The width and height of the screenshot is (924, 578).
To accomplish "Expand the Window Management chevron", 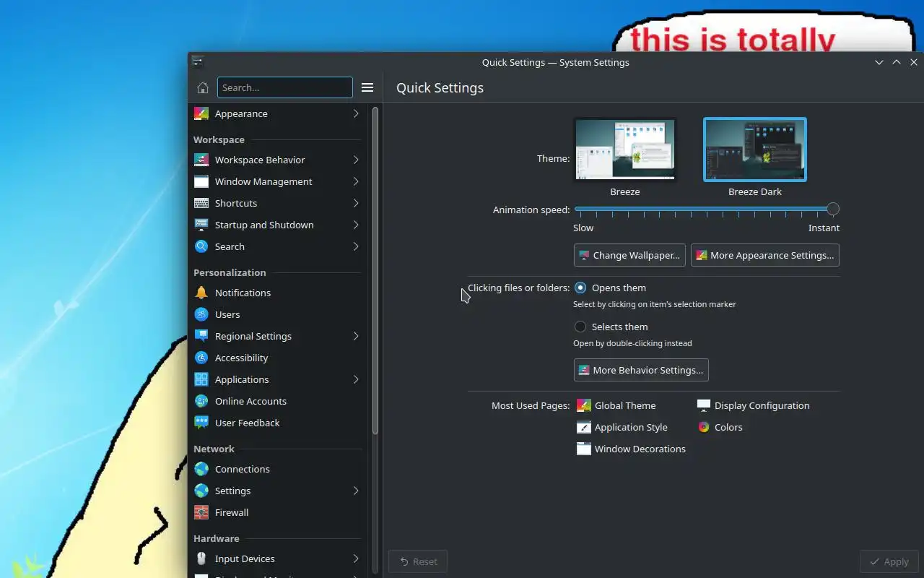I will tap(356, 181).
